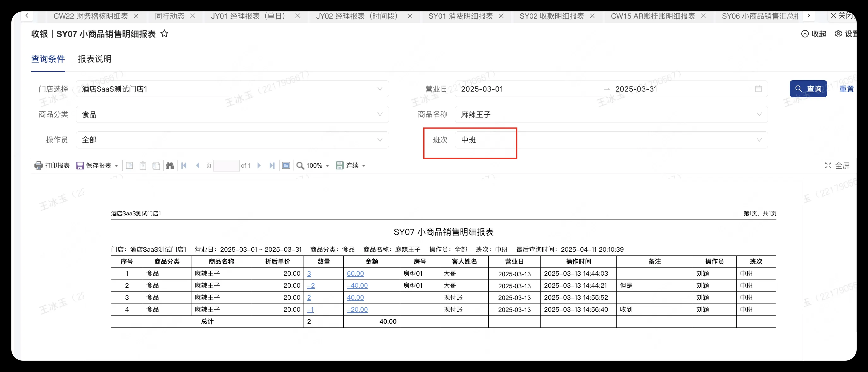Open the 班次 shift dropdown
The width and height of the screenshot is (868, 372).
(x=611, y=140)
